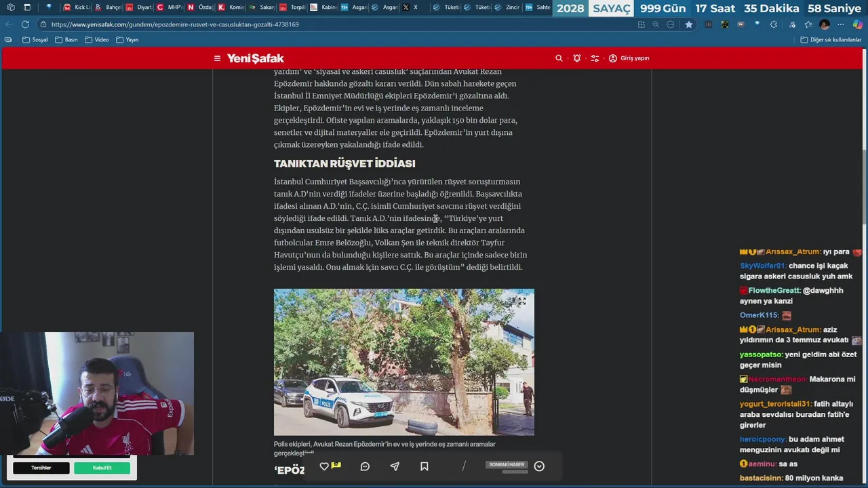Click the fast-forward extension icon

tap(741, 24)
